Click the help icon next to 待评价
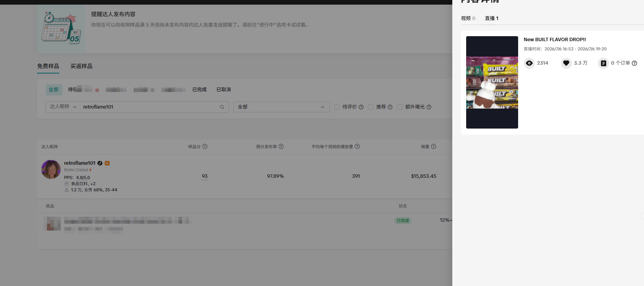 coord(361,107)
